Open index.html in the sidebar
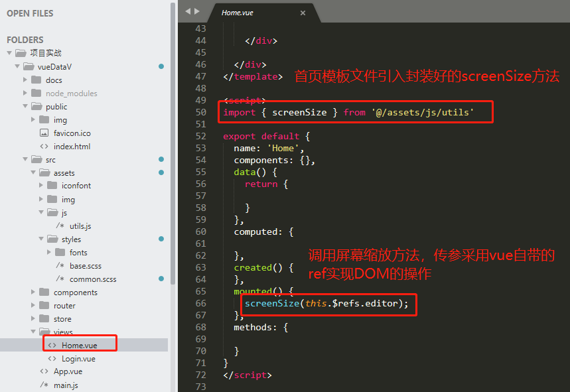This screenshot has width=570, height=392. 72,147
